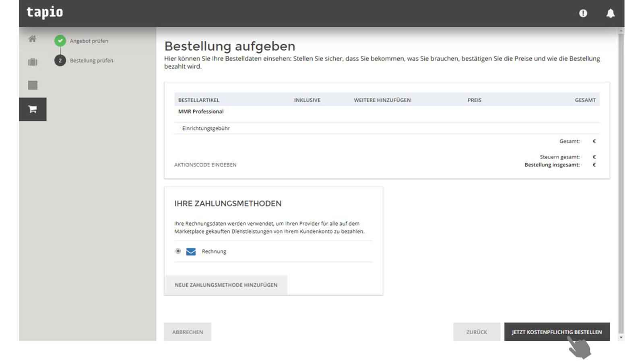Click the green checkmark on Angebot prüfen

pos(60,41)
